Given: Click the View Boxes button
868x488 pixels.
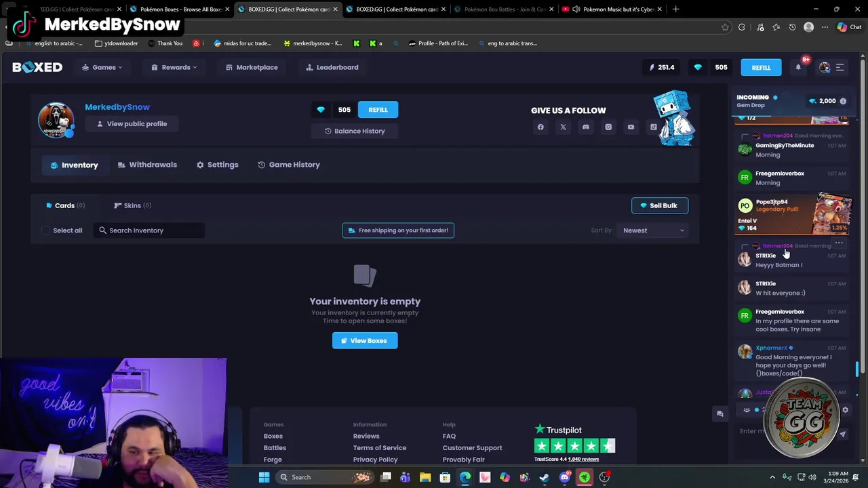Looking at the screenshot, I should pyautogui.click(x=365, y=341).
